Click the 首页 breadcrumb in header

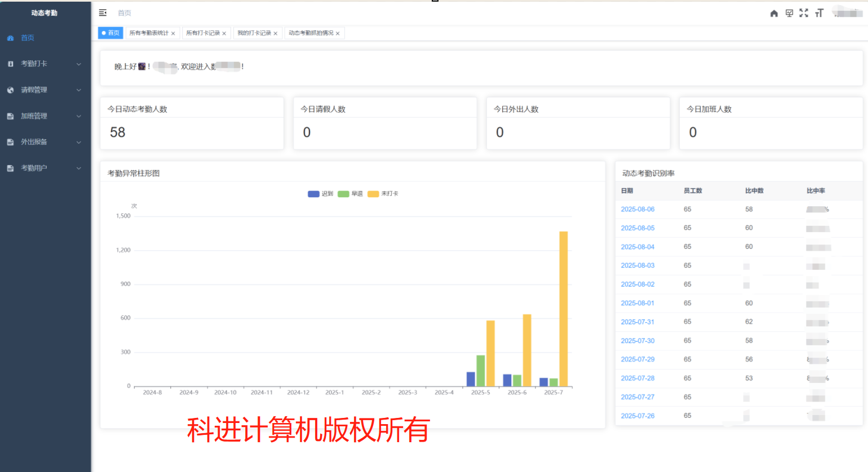pos(125,13)
